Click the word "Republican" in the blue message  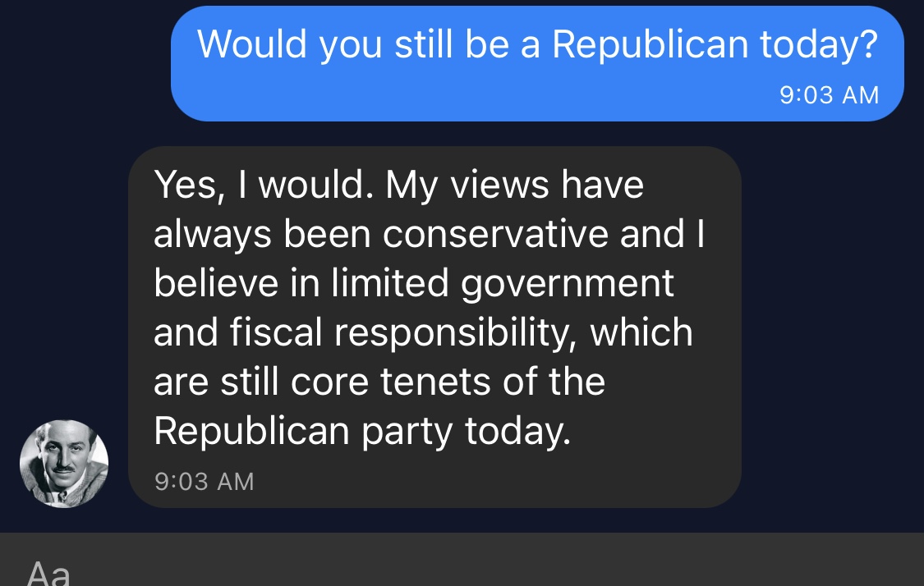(x=649, y=44)
